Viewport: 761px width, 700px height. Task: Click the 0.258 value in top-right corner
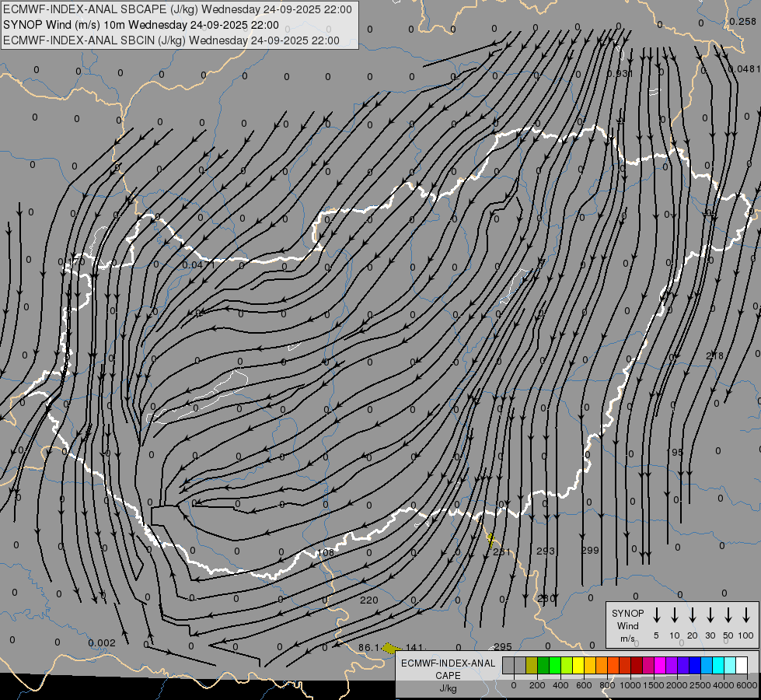pyautogui.click(x=741, y=21)
